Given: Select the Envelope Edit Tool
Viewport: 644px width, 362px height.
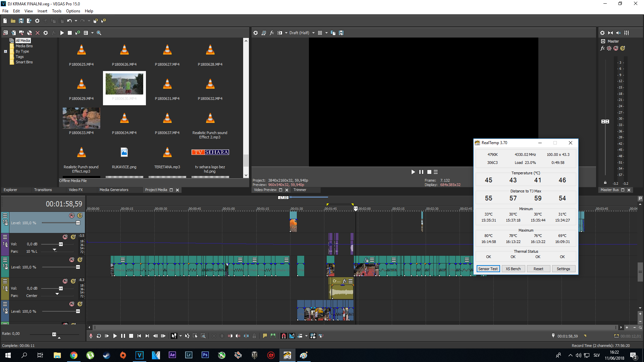Looking at the screenshot, I should [187, 336].
